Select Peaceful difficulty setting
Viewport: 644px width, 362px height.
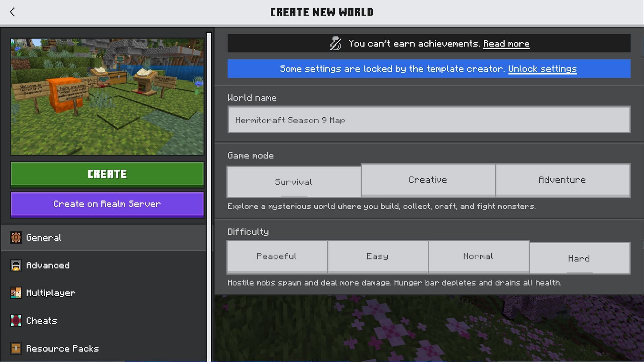(x=276, y=256)
